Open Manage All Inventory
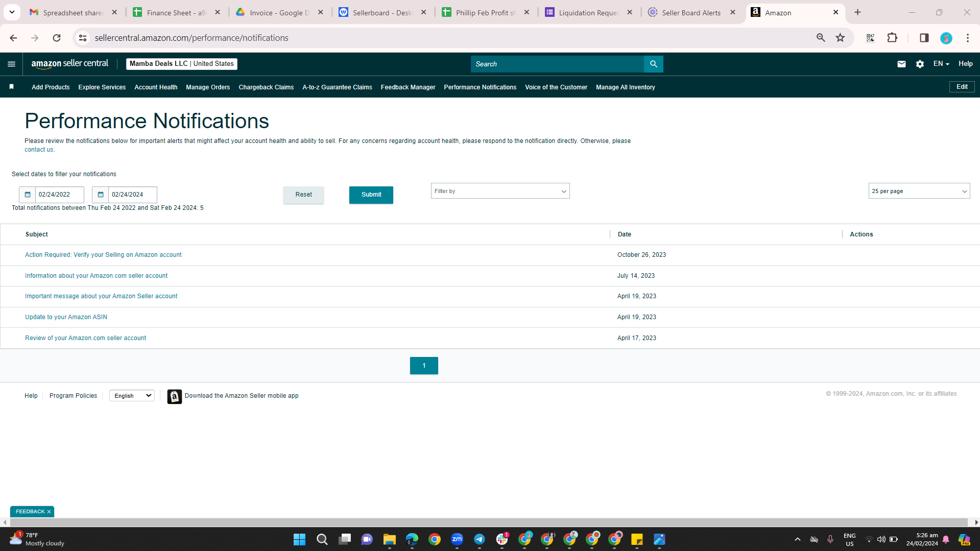 [x=625, y=87]
